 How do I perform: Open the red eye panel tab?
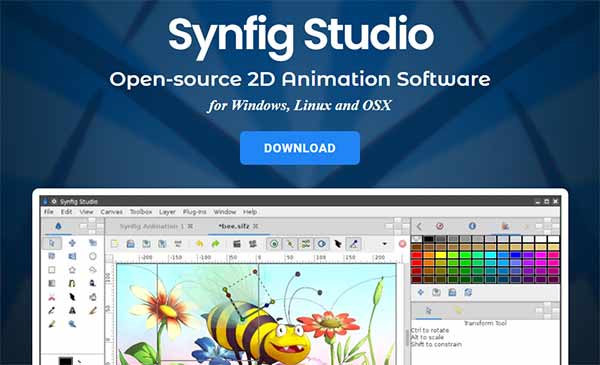440,226
